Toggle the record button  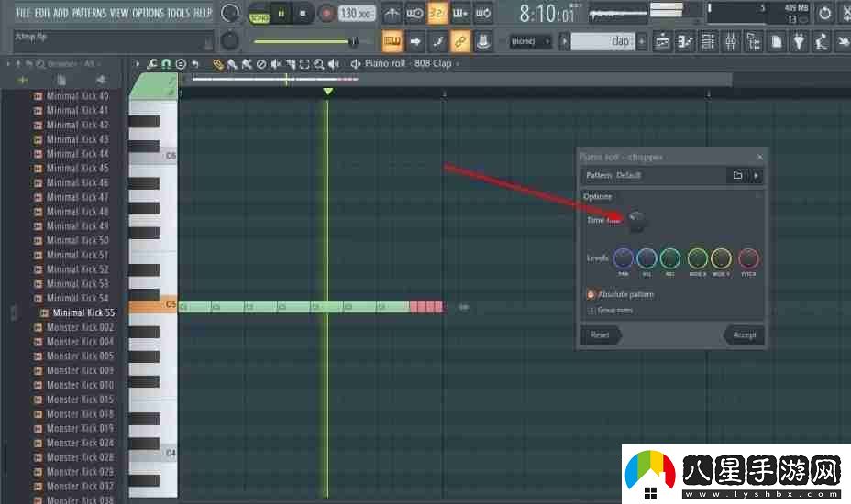click(326, 14)
